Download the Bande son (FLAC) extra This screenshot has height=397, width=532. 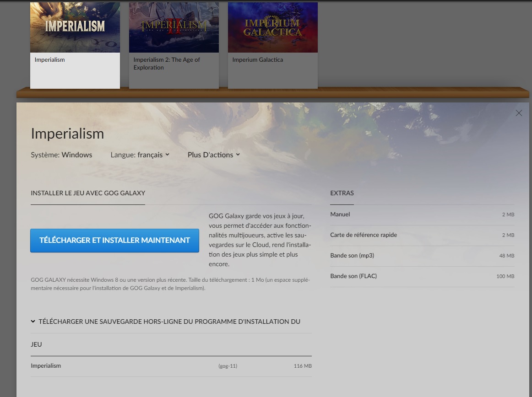pos(422,276)
